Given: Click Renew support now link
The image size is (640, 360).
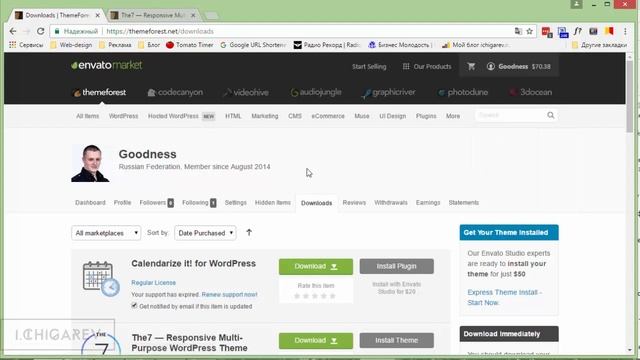Looking at the screenshot, I should (229, 294).
